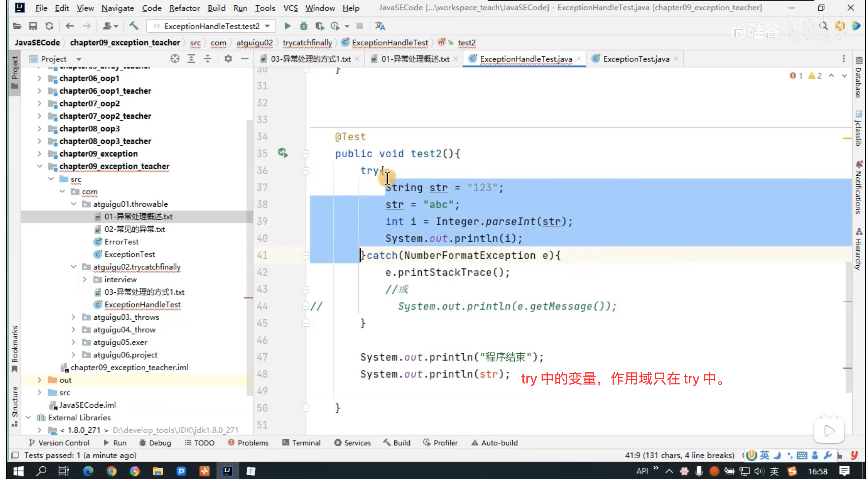Screen dimensions: 868x479
Task: Collapse the atguigu02.trycatchfinally package
Action: [73, 267]
